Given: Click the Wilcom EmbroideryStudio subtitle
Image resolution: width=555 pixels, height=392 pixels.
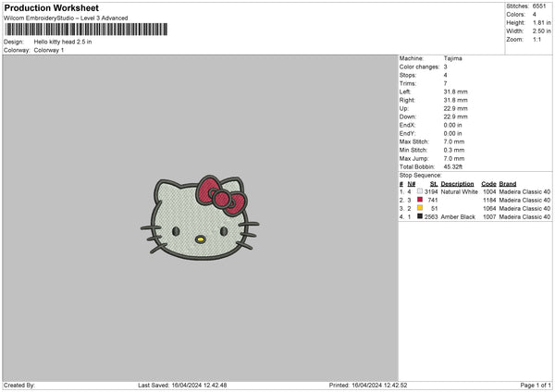Looking at the screenshot, I should (66, 18).
